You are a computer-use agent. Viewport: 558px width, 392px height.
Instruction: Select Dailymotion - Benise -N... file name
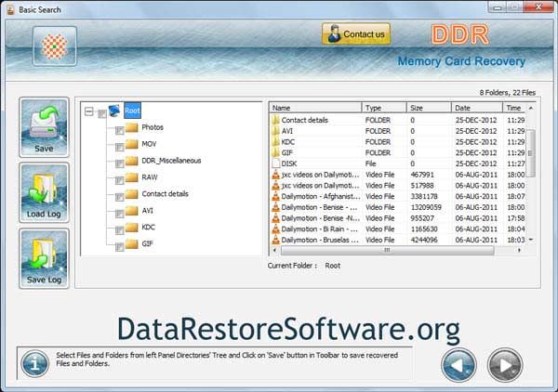pyautogui.click(x=320, y=218)
